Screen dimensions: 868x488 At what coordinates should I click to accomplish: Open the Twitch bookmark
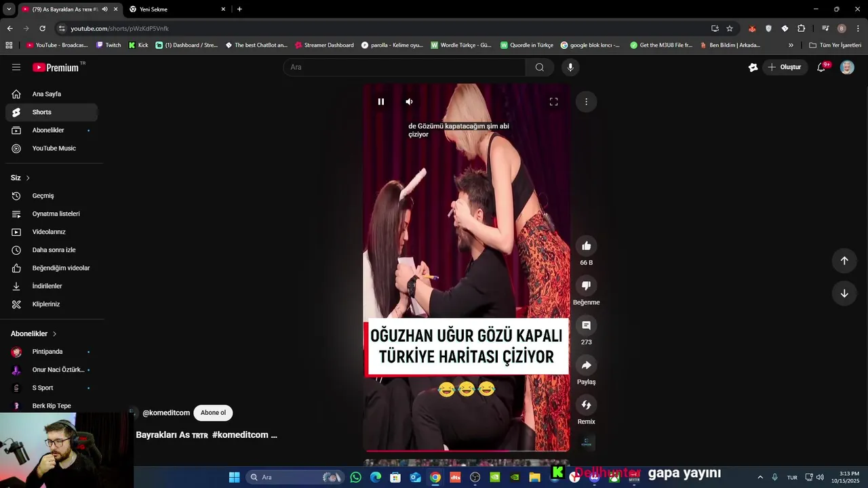point(108,45)
